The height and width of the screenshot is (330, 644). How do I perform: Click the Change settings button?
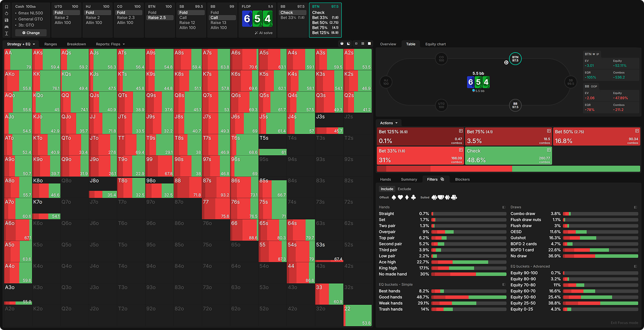click(31, 33)
